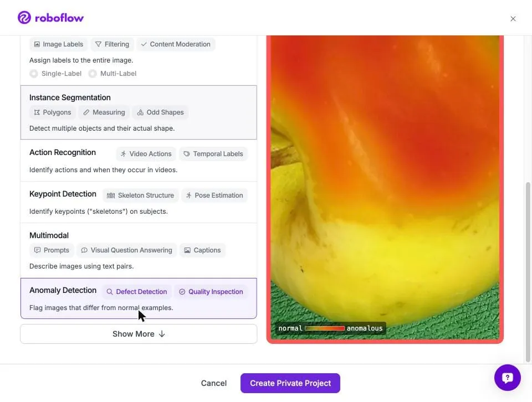Click "Flag images that differ from normal examples."
Image resolution: width=532 pixels, height=402 pixels.
pos(101,308)
